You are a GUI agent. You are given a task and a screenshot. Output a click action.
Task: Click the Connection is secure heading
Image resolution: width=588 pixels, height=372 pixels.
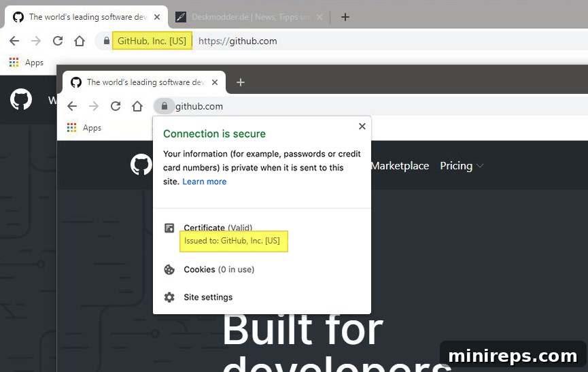pyautogui.click(x=214, y=134)
